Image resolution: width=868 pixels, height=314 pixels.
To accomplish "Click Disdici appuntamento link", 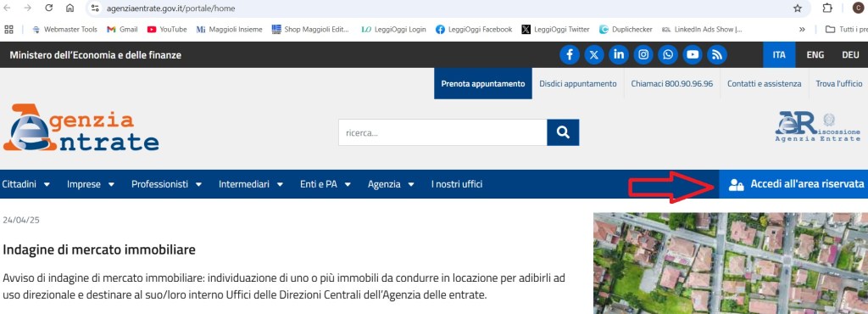I will click(578, 84).
